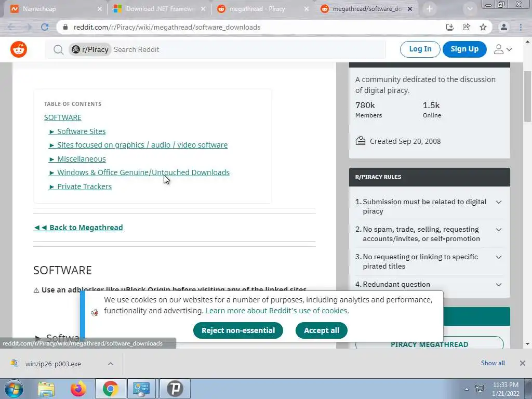Switch to the Namecheap tab
Image resolution: width=532 pixels, height=399 pixels.
[x=54, y=9]
